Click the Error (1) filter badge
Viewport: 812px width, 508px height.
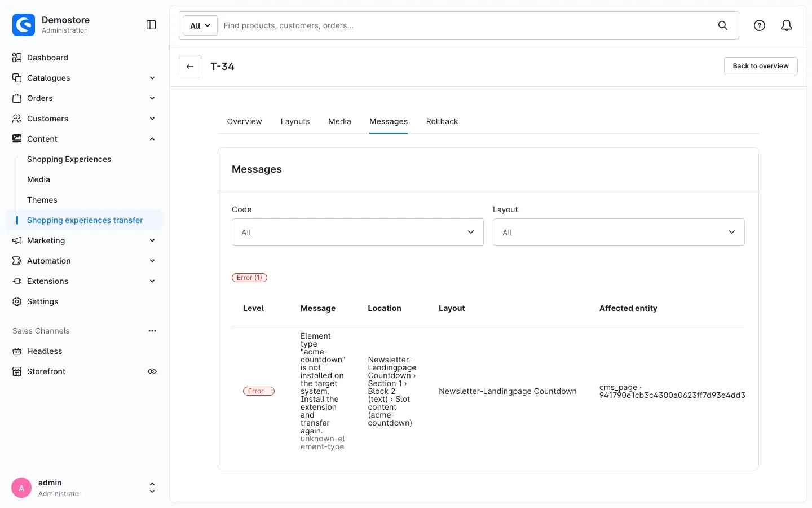click(x=249, y=278)
